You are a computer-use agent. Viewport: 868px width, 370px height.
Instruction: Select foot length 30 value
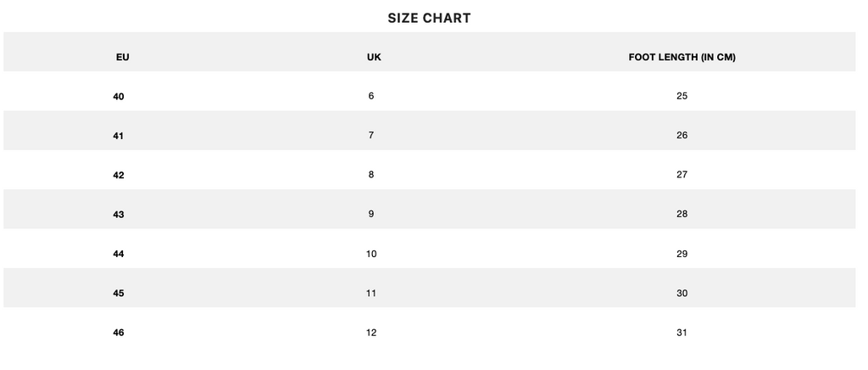(682, 293)
